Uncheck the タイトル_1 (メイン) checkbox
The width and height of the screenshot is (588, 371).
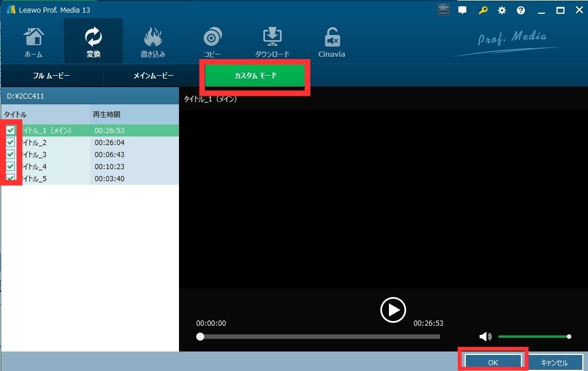tap(11, 131)
